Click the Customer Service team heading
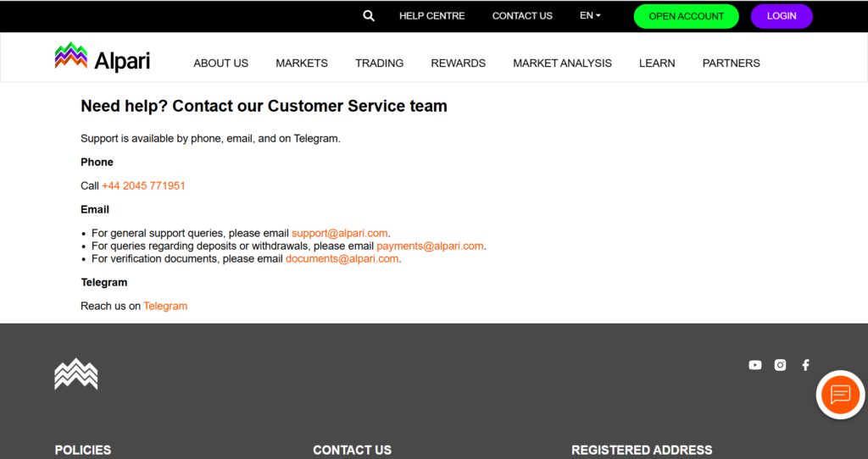Viewport: 868px width, 459px height. click(264, 106)
